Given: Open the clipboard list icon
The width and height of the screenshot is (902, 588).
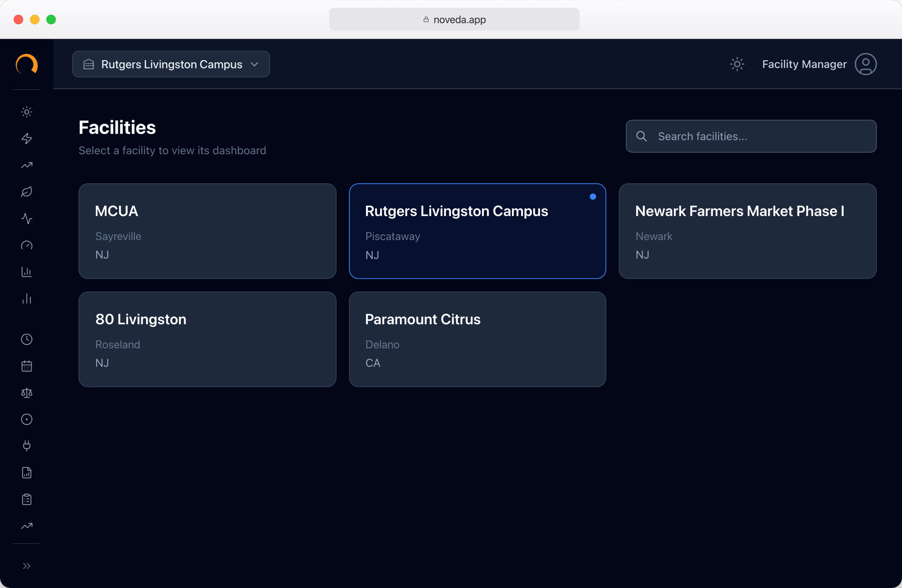Looking at the screenshot, I should [x=27, y=499].
